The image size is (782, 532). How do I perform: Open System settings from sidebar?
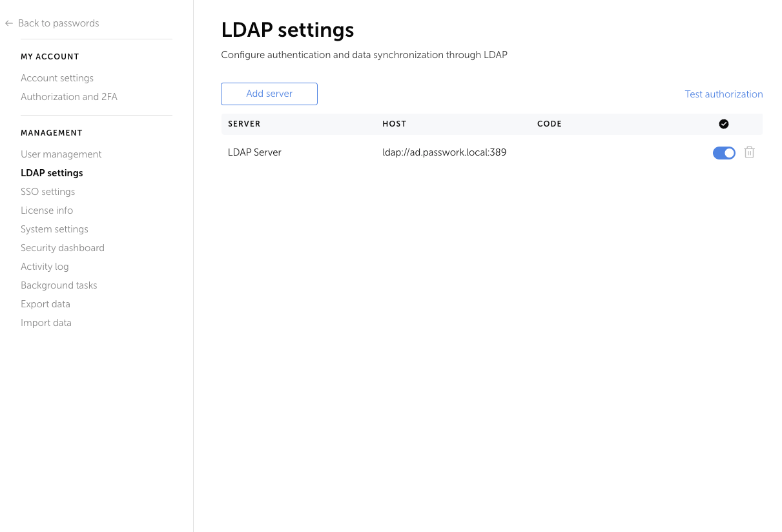pos(54,229)
